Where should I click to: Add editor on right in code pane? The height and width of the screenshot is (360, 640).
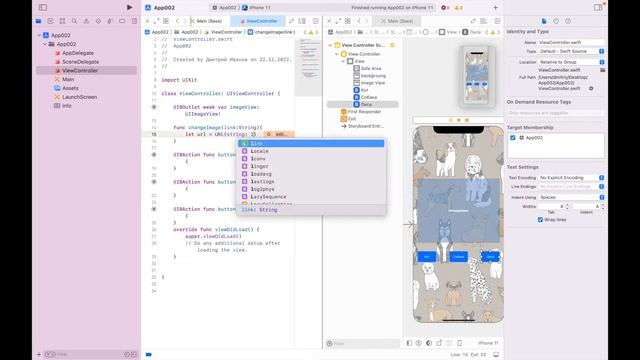click(316, 21)
